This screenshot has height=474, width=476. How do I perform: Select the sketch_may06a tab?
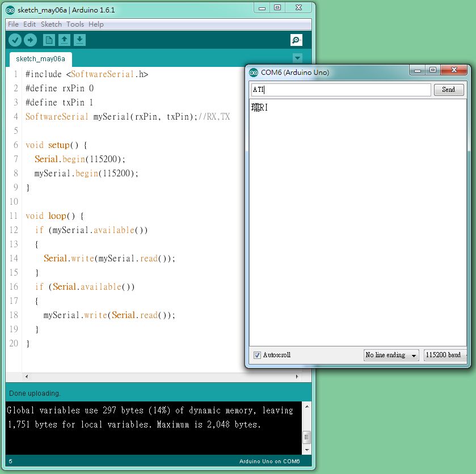pyautogui.click(x=40, y=58)
